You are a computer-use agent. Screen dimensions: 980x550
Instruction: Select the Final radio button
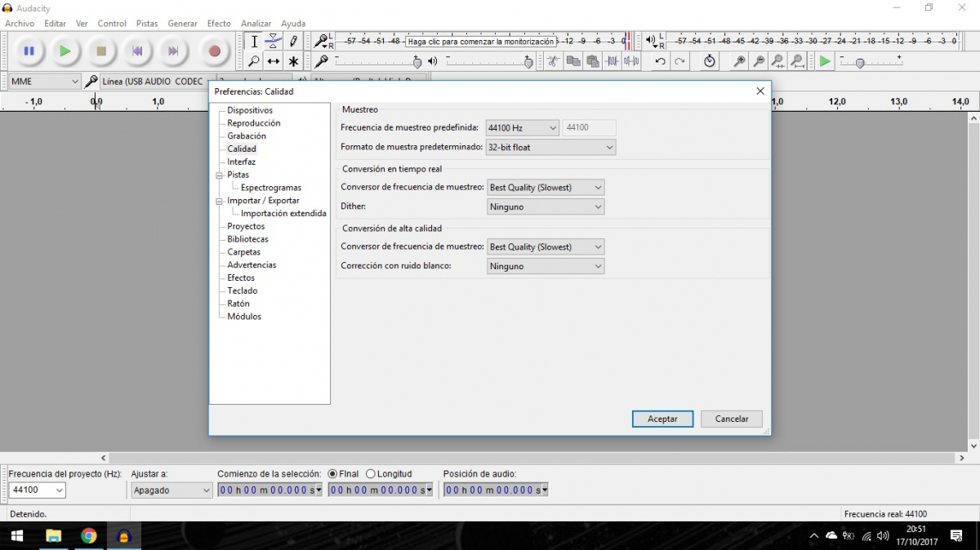pyautogui.click(x=332, y=474)
